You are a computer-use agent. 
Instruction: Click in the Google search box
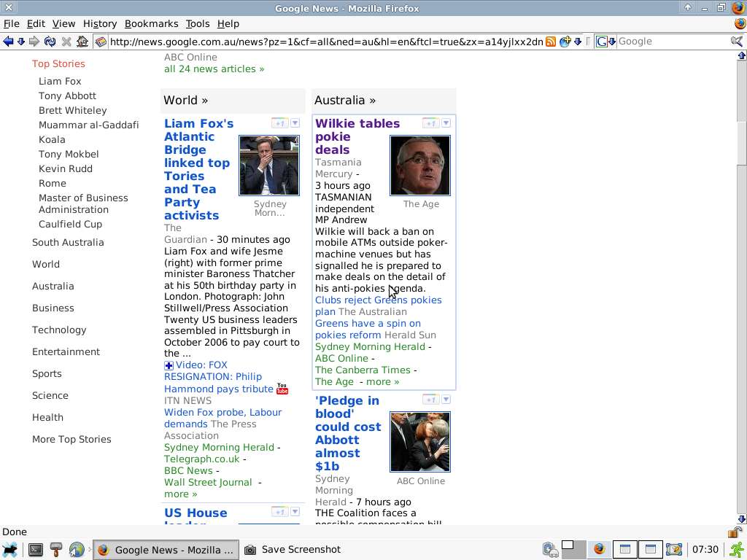point(673,42)
